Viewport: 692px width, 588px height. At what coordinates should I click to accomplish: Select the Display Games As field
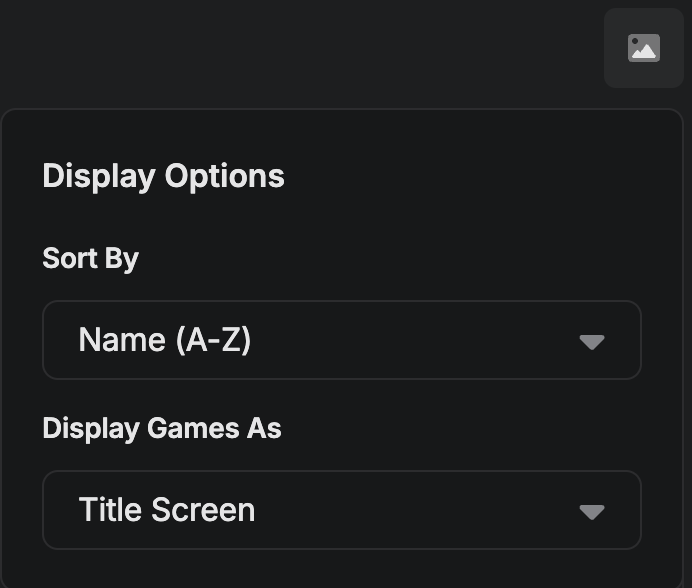[x=341, y=510]
